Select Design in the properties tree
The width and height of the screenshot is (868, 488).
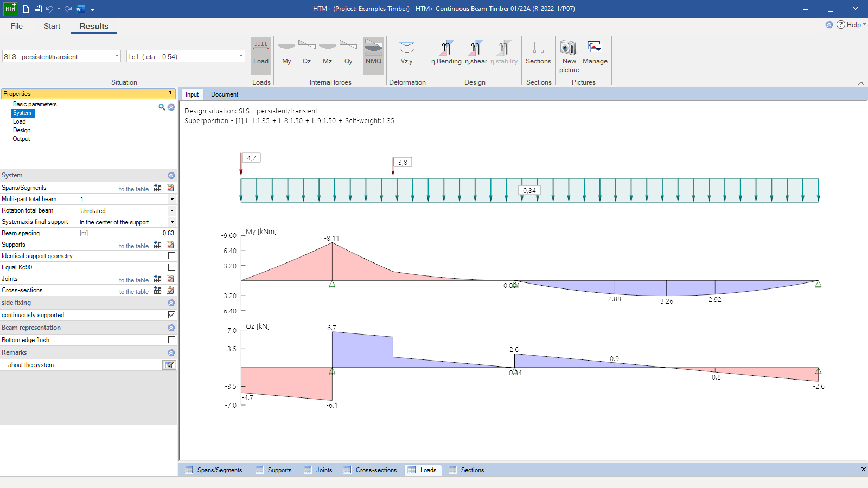(22, 130)
